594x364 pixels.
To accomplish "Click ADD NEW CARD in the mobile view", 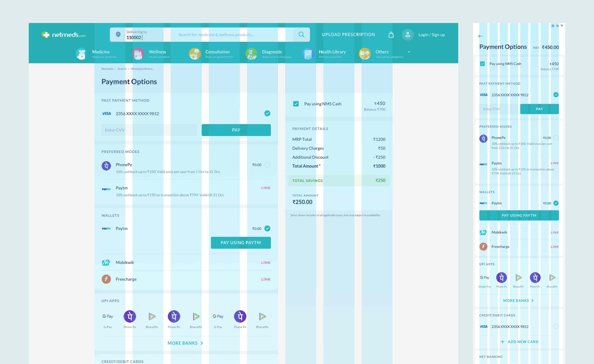I will (x=519, y=342).
